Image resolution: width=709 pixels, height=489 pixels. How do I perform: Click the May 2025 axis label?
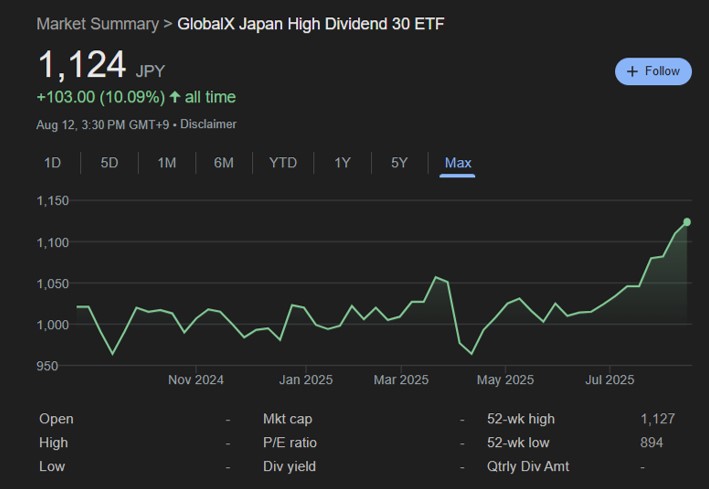[x=505, y=380]
